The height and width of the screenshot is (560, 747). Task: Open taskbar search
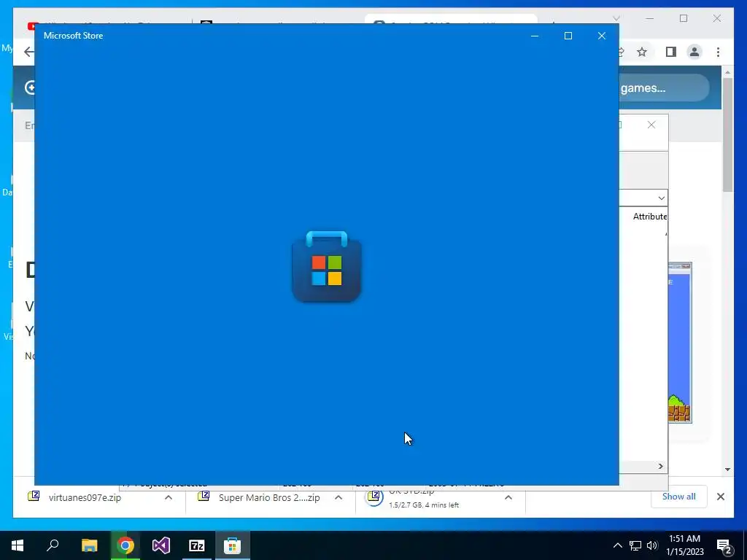coord(53,545)
